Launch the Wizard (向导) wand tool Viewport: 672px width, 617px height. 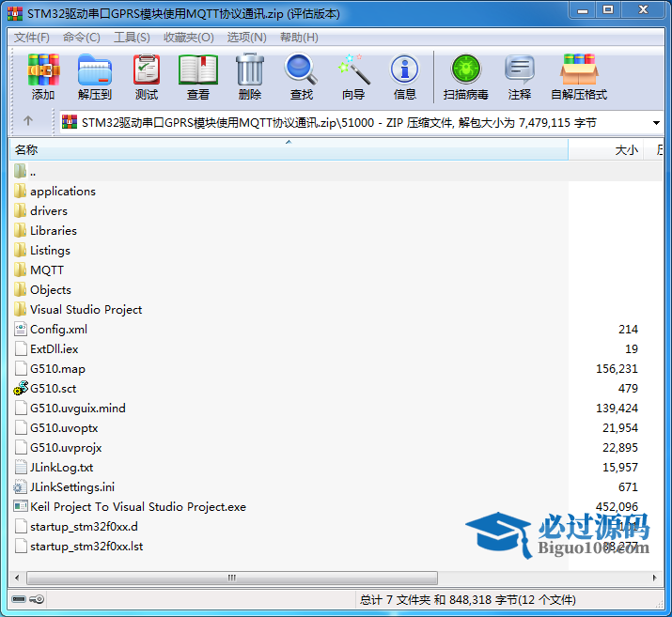click(353, 69)
